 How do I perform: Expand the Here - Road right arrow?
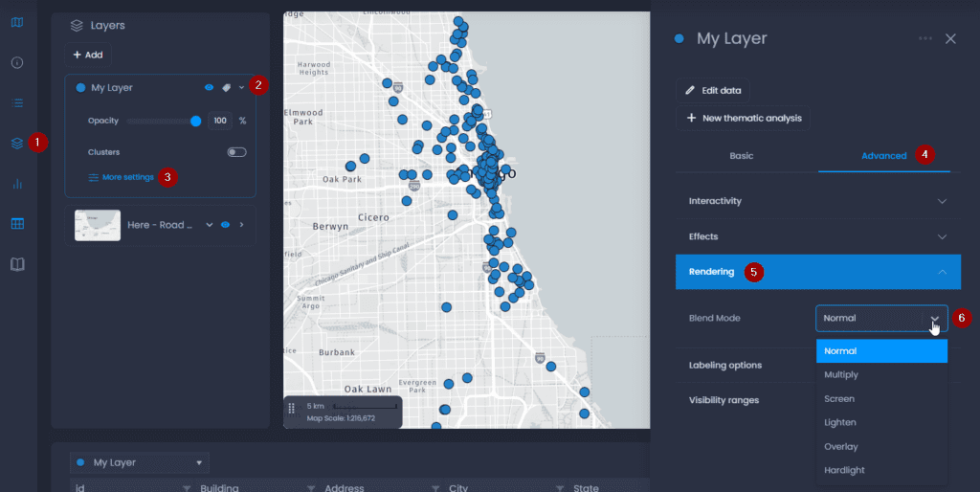point(242,225)
